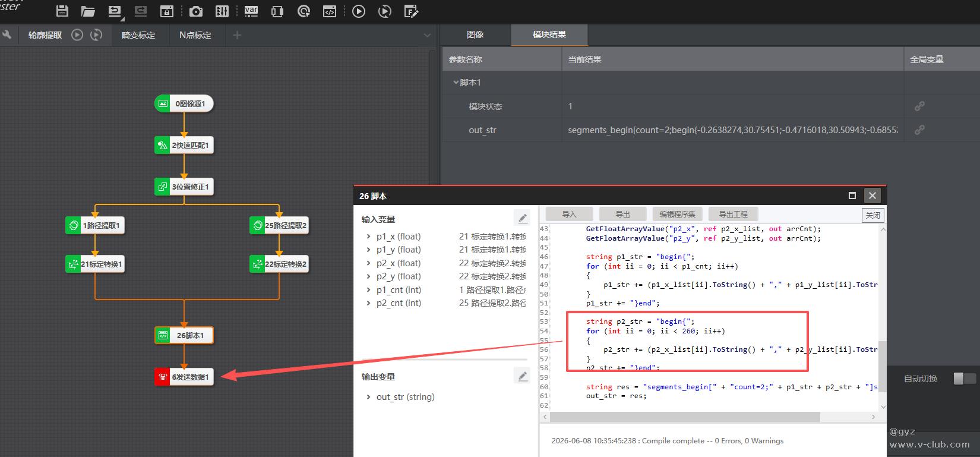This screenshot has width=980, height=457.
Task: Expand p2_x (float) input variable
Action: (x=368, y=263)
